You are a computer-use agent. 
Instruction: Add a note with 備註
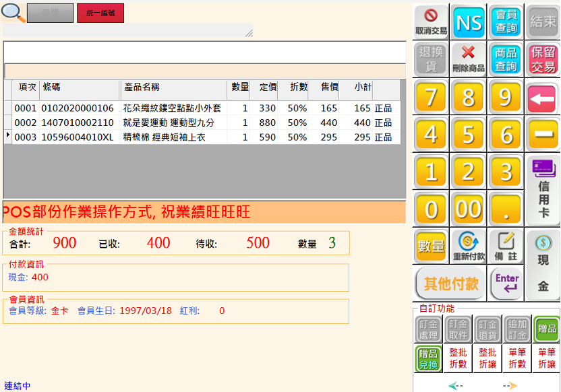pos(506,247)
